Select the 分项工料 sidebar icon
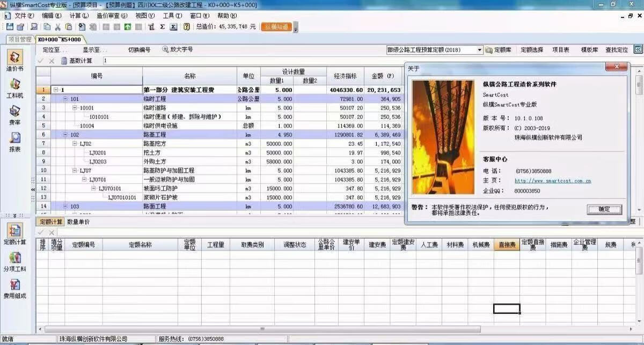Viewport: 644px width, 345px height. 15,262
